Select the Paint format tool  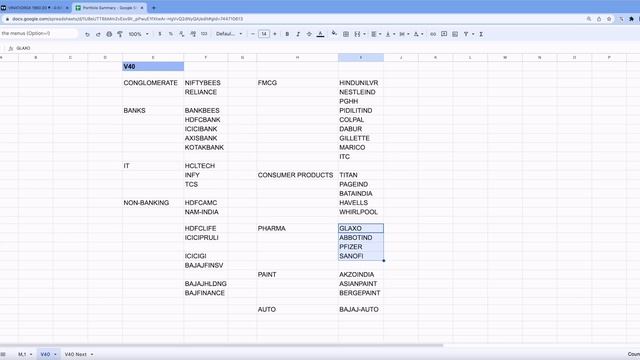pyautogui.click(x=120, y=34)
